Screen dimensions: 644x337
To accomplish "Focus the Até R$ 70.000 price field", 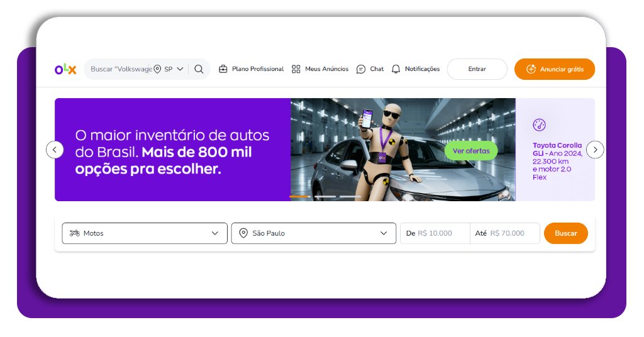I will [505, 233].
